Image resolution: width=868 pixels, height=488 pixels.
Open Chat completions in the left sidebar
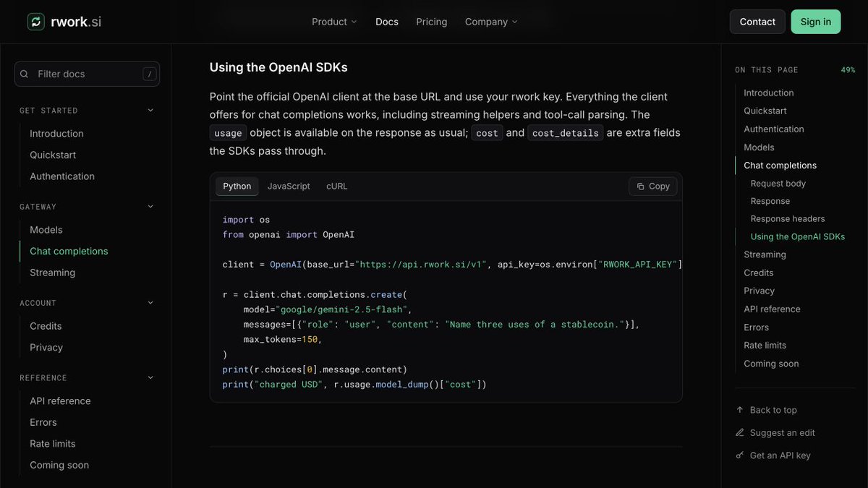69,251
